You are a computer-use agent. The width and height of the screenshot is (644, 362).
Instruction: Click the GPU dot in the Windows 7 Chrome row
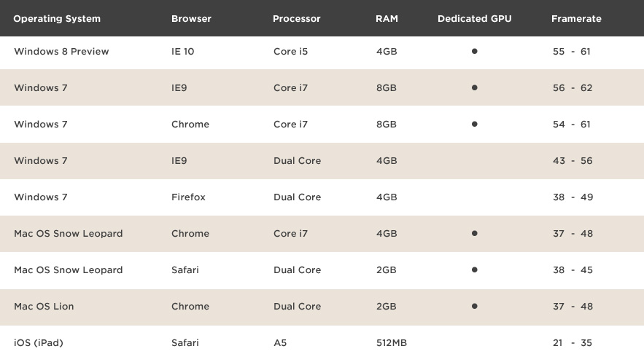click(474, 124)
